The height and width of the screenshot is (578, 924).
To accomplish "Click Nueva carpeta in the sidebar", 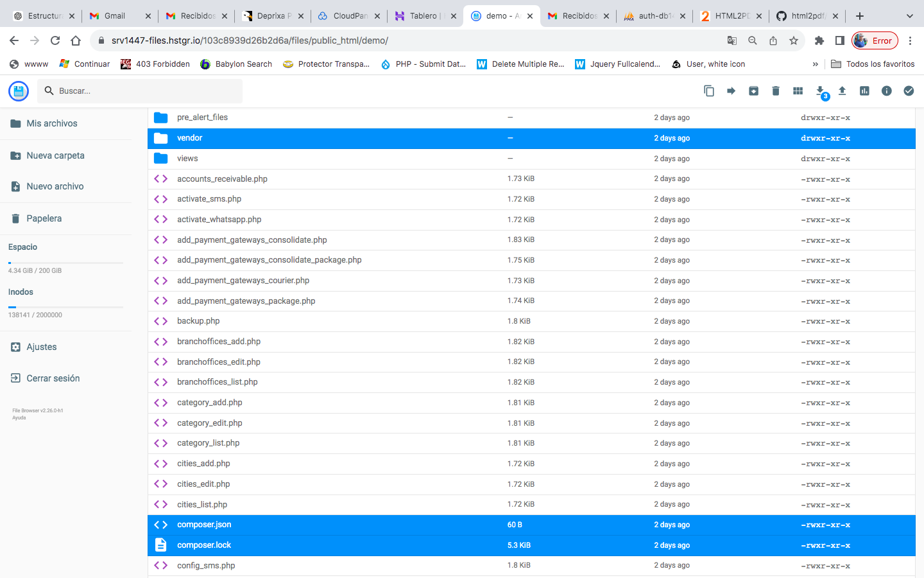I will point(55,155).
